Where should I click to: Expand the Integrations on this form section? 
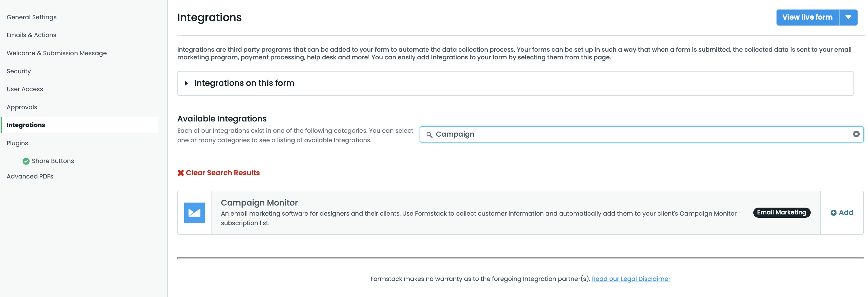click(x=186, y=83)
